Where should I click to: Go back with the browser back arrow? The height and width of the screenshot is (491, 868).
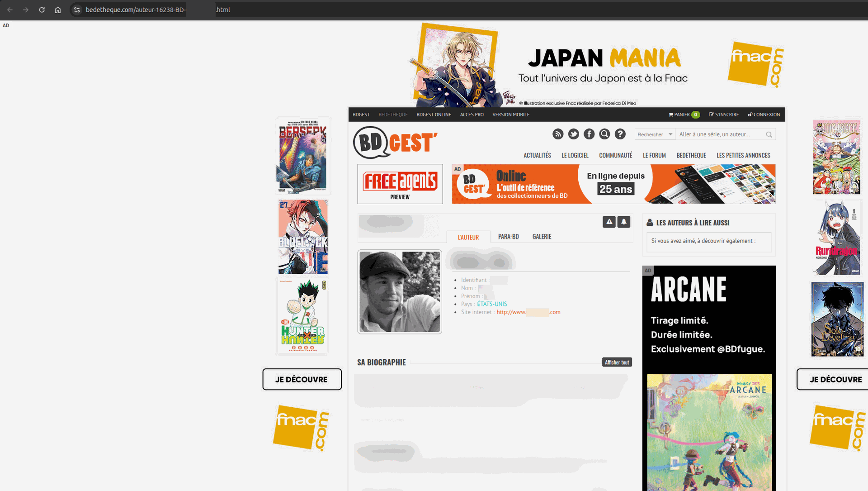click(x=10, y=10)
